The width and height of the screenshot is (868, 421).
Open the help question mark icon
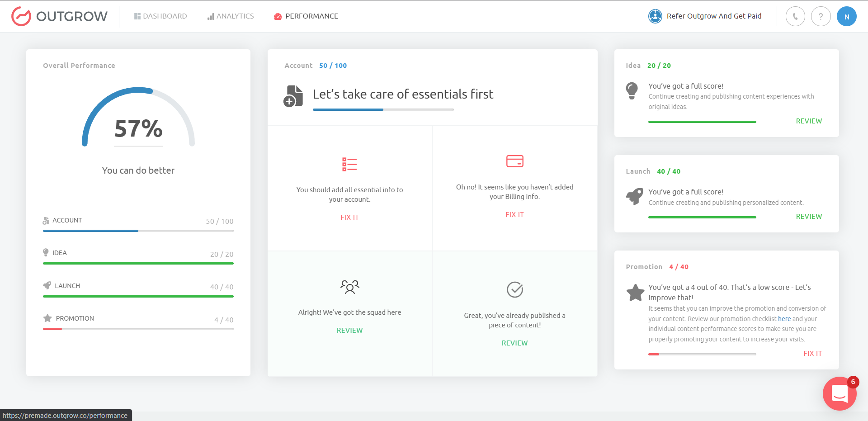pyautogui.click(x=821, y=17)
